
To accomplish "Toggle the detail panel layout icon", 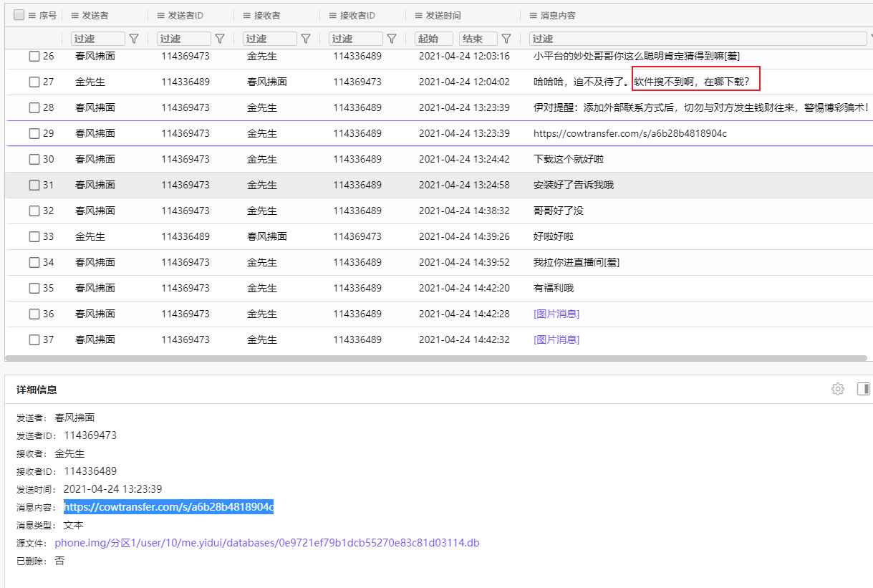I will [863, 389].
